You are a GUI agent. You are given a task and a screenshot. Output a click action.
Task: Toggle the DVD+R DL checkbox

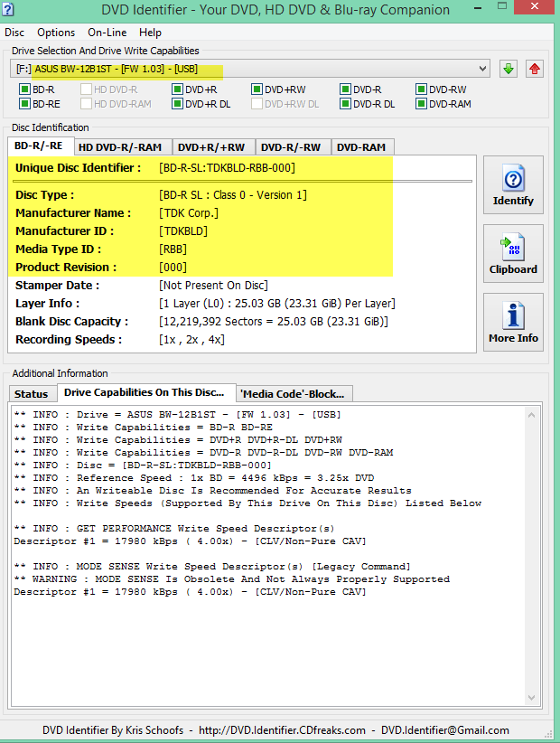[178, 104]
